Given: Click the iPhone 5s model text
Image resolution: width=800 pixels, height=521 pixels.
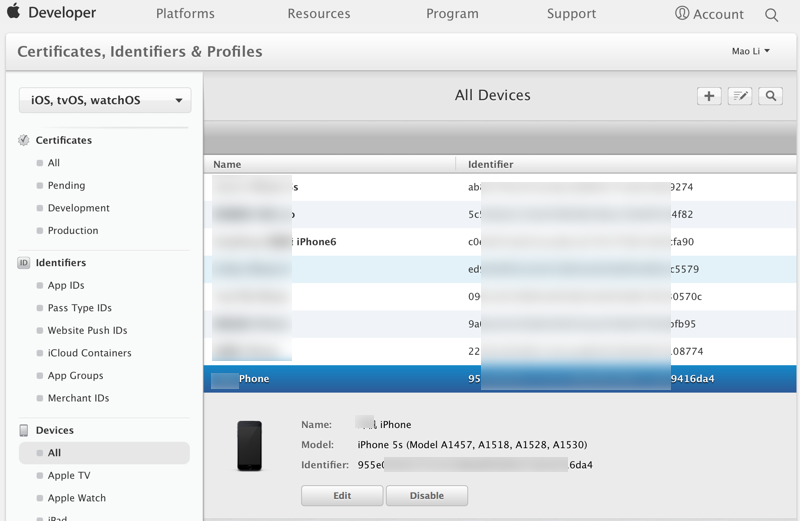Looking at the screenshot, I should pos(472,444).
